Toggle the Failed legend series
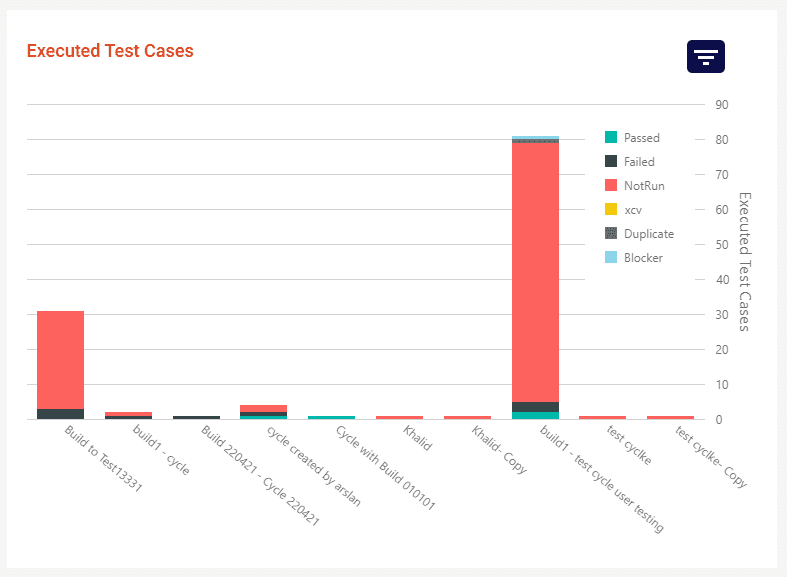Image resolution: width=787 pixels, height=577 pixels. click(x=639, y=162)
